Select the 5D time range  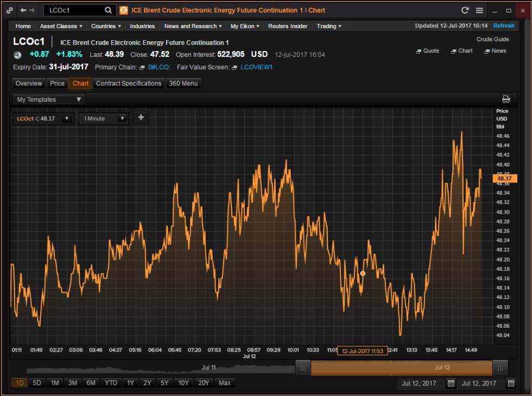point(37,383)
